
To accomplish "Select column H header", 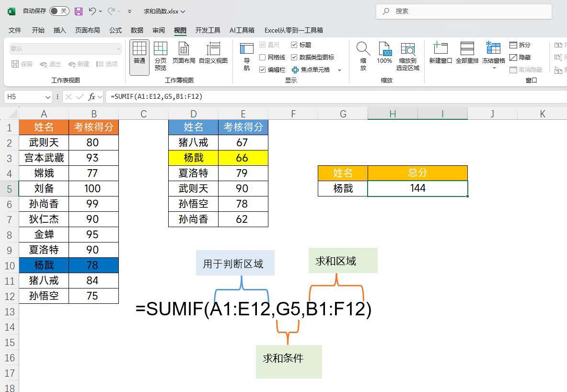I will 393,114.
